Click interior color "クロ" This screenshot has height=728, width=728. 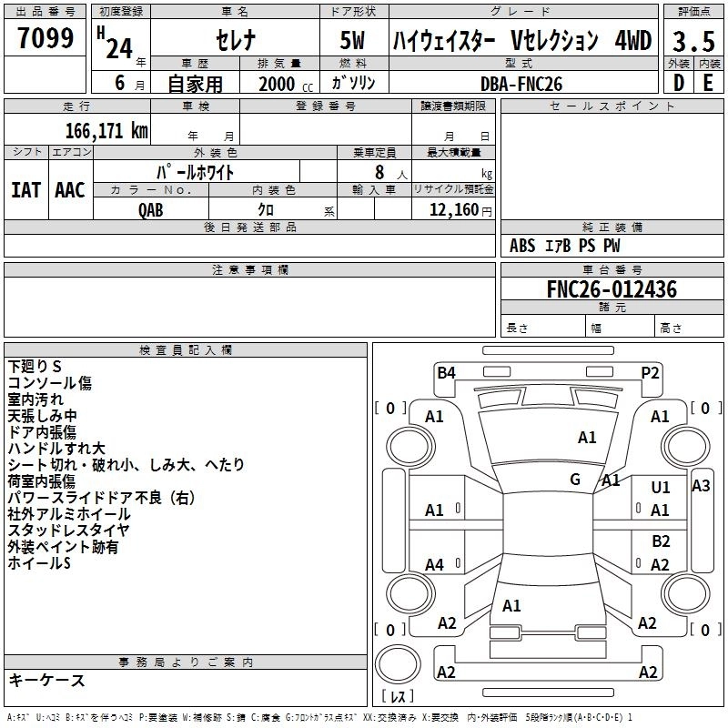[266, 210]
